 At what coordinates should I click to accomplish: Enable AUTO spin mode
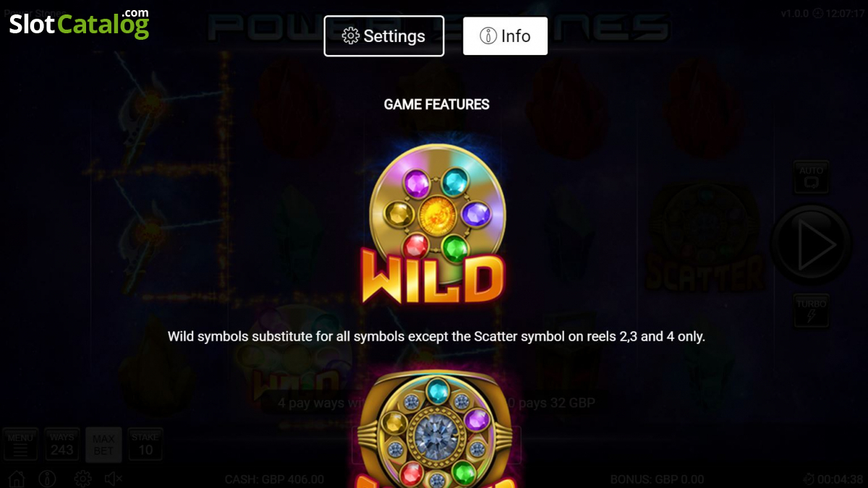(812, 177)
